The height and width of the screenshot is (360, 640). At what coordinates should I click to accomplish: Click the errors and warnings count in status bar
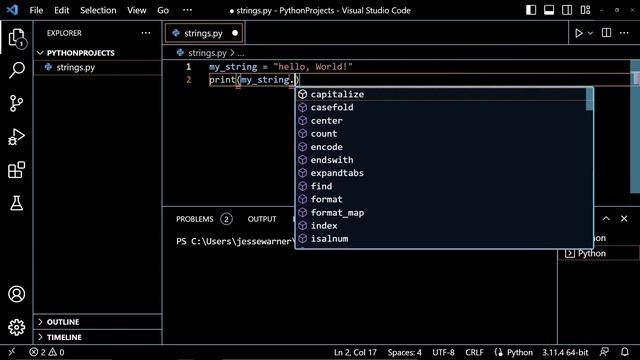[47, 352]
